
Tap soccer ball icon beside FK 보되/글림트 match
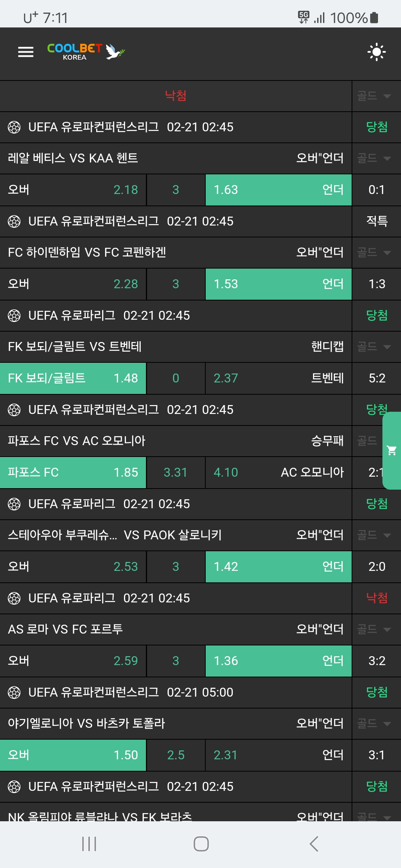click(14, 316)
